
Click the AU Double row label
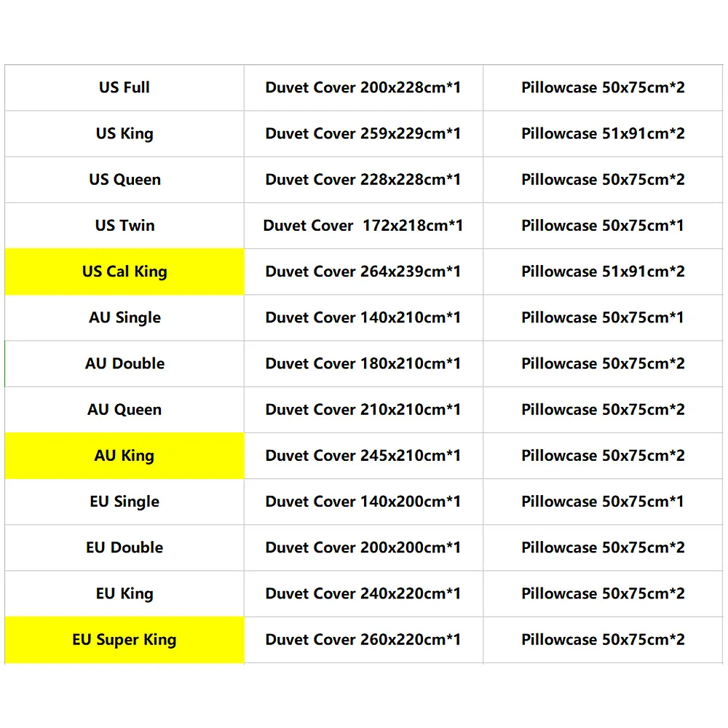tap(124, 363)
